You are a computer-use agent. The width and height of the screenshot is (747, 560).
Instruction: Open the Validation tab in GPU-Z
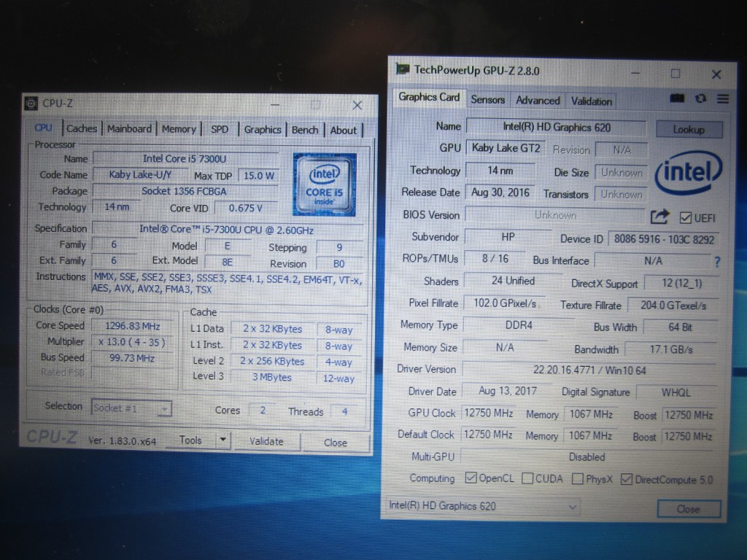592,101
